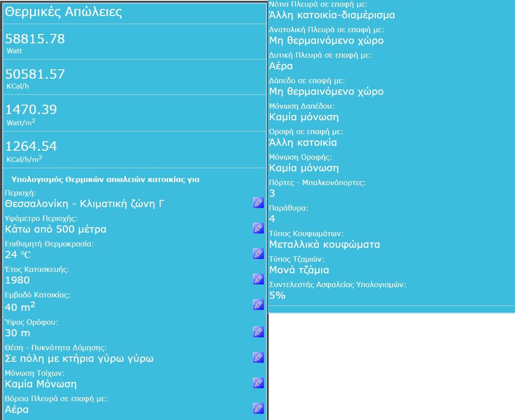The image size is (515, 420).
Task: Select the Μεταλλικά κουφώματα value
Action: coord(325,245)
